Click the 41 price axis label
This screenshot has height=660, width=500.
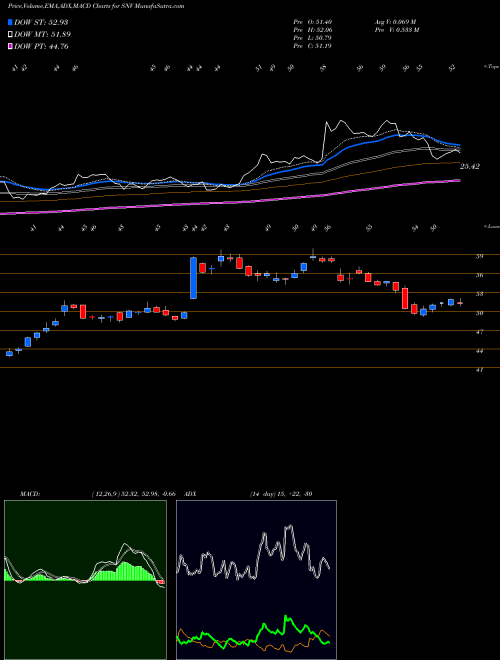tap(479, 370)
